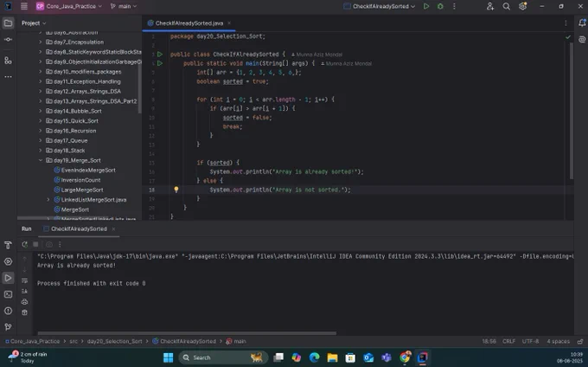Open the hamburger main menu
This screenshot has width=588, height=367.
(24, 6)
